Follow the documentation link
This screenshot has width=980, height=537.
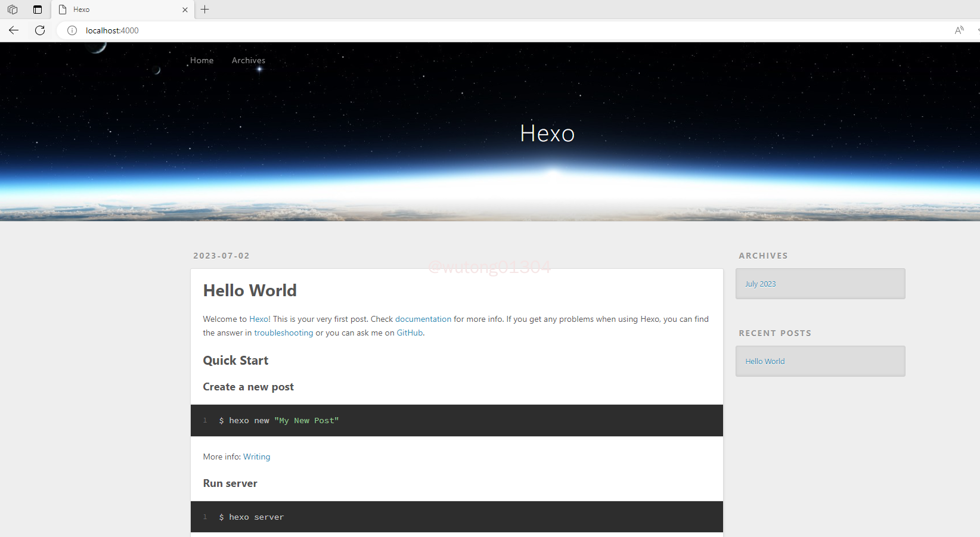coord(423,319)
